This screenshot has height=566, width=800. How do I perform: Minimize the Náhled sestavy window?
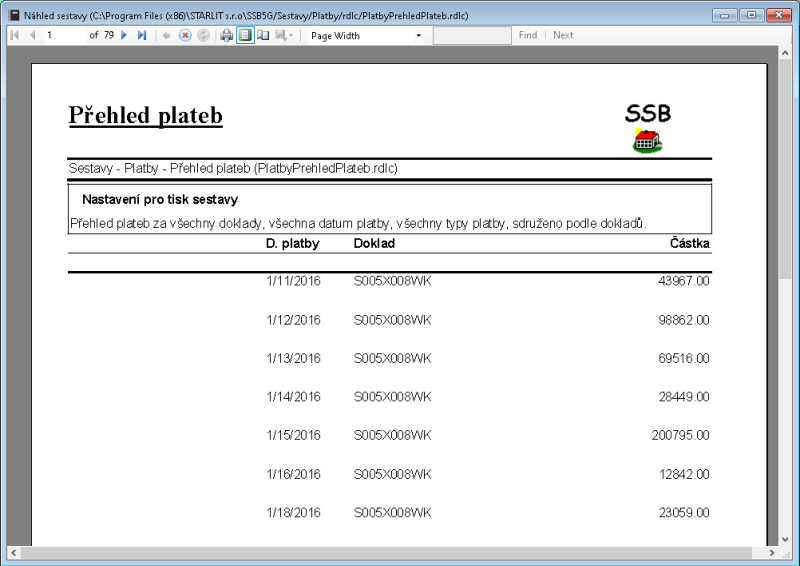coord(724,15)
